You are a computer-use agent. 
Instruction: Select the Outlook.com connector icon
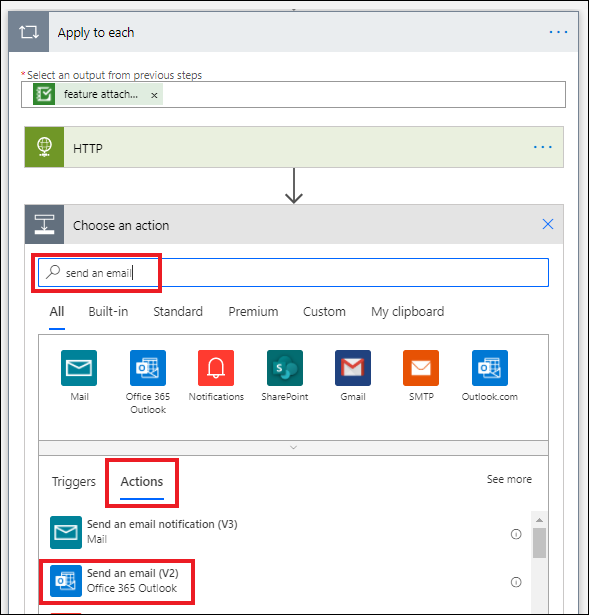tap(490, 368)
